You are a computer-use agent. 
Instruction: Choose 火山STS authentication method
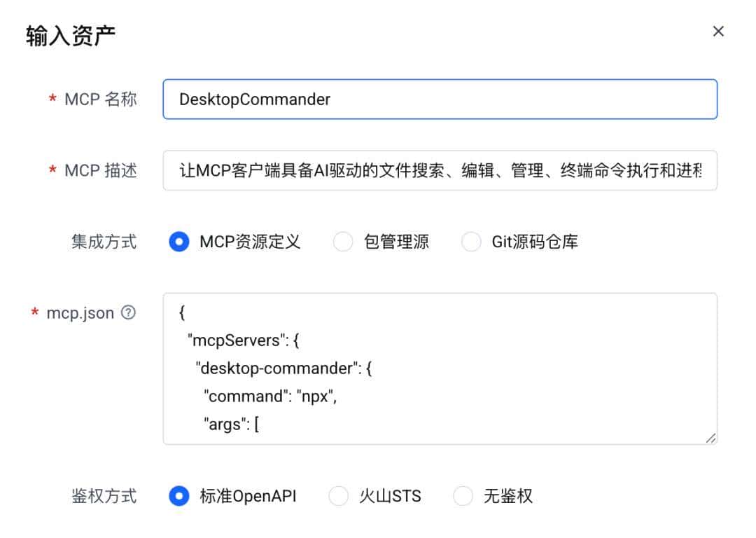(338, 496)
